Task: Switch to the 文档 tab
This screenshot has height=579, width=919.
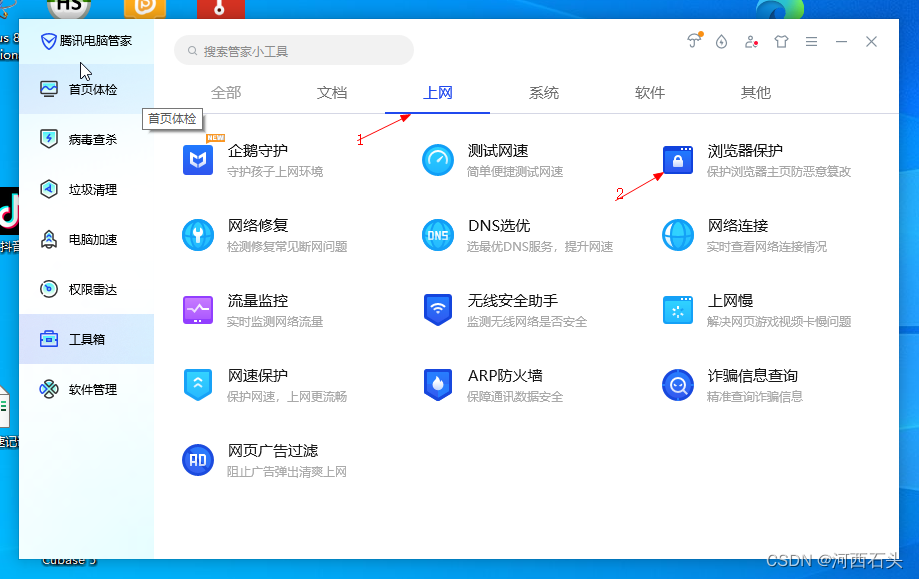Action: pyautogui.click(x=332, y=93)
